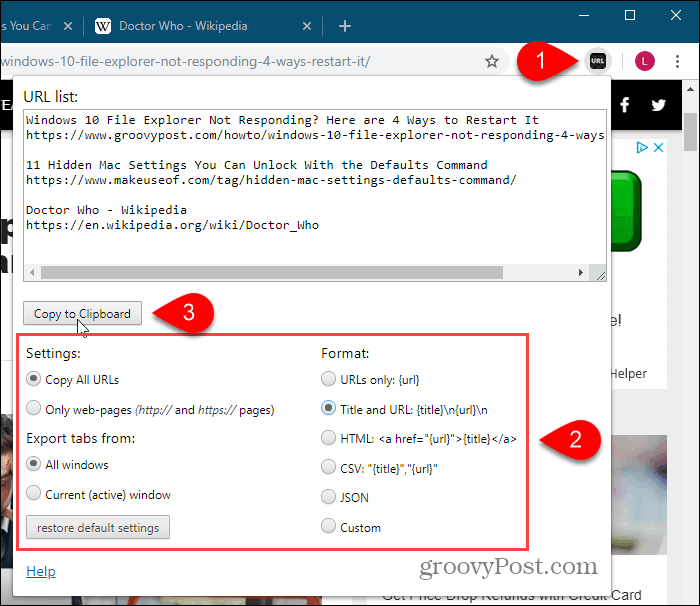Select Title and URL format
The image size is (700, 606).
[x=328, y=408]
